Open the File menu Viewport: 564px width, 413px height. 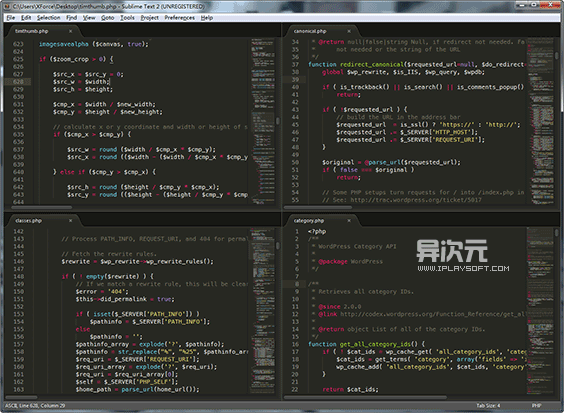[x=11, y=18]
